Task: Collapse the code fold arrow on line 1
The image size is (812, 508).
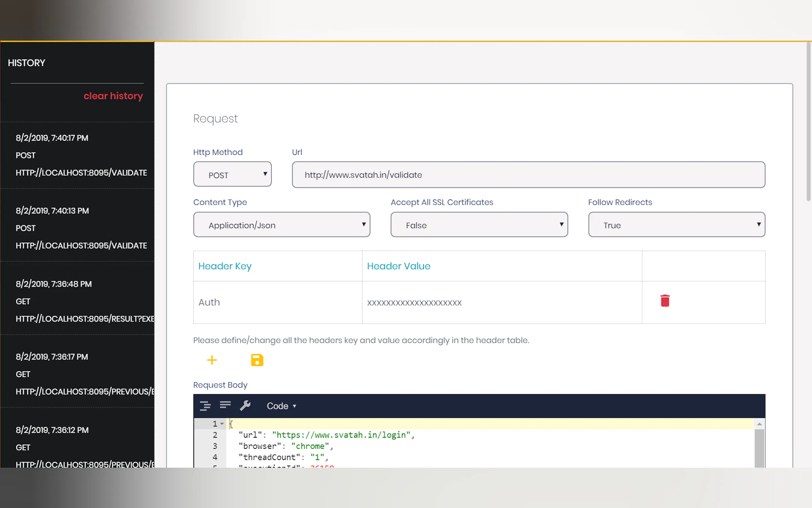Action: (222, 424)
